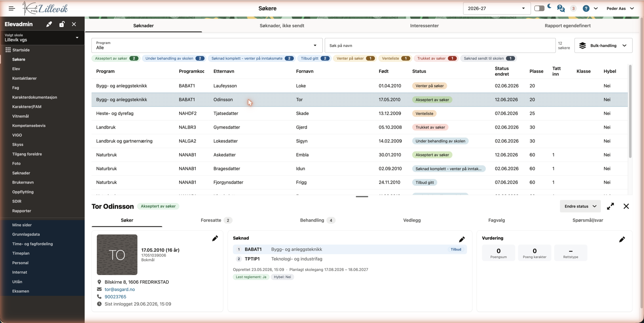Open the chat messages icon in header
The image size is (644, 323).
coord(561,8)
